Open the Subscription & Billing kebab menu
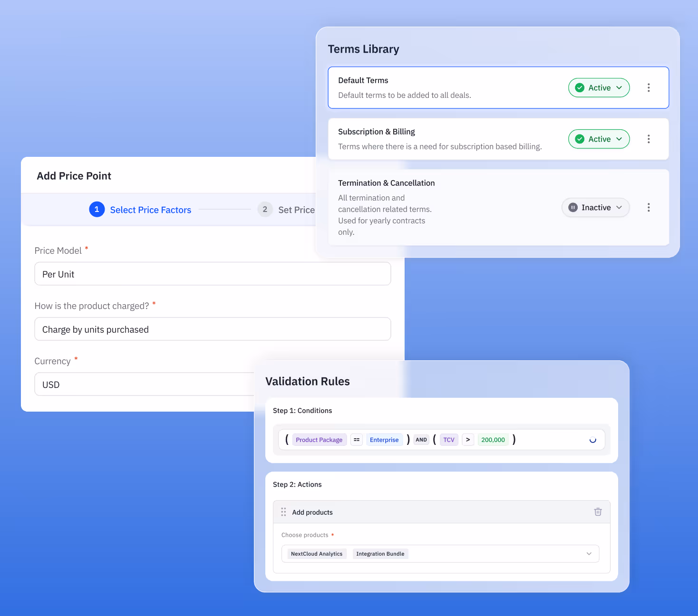The width and height of the screenshot is (698, 616). point(649,139)
